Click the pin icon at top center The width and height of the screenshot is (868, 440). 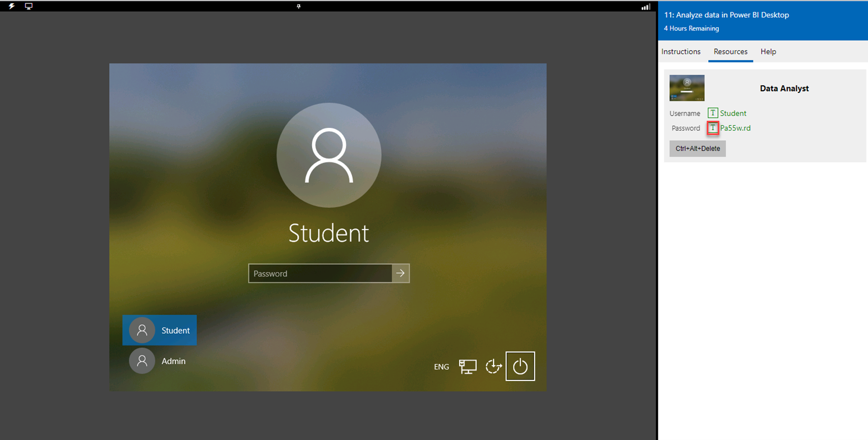(299, 6)
